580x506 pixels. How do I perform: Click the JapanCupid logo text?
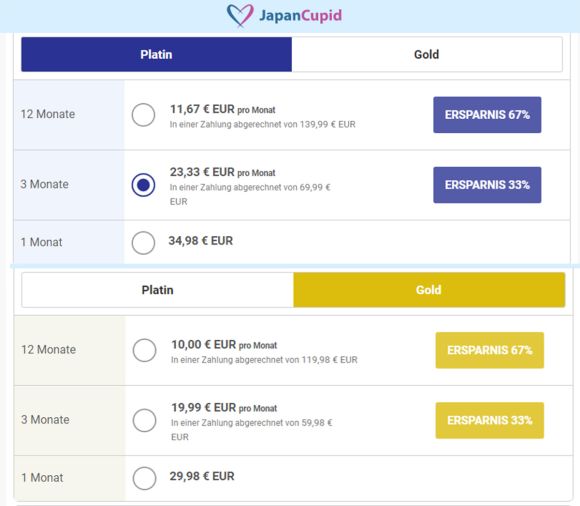pyautogui.click(x=300, y=16)
